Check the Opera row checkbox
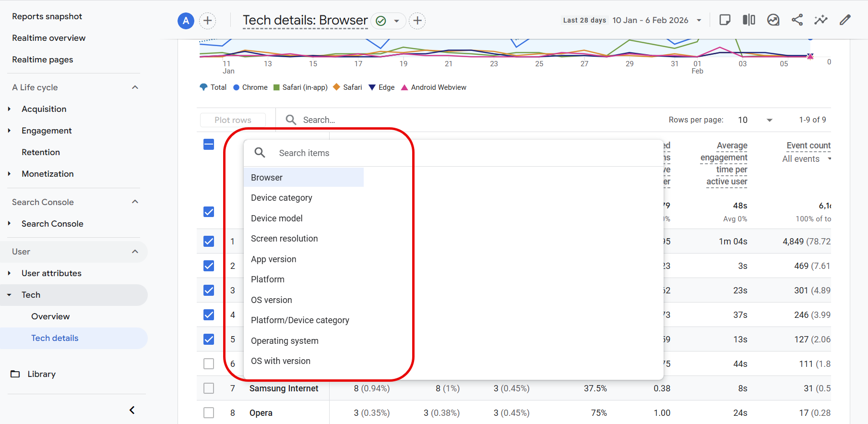The height and width of the screenshot is (424, 868). click(x=209, y=412)
